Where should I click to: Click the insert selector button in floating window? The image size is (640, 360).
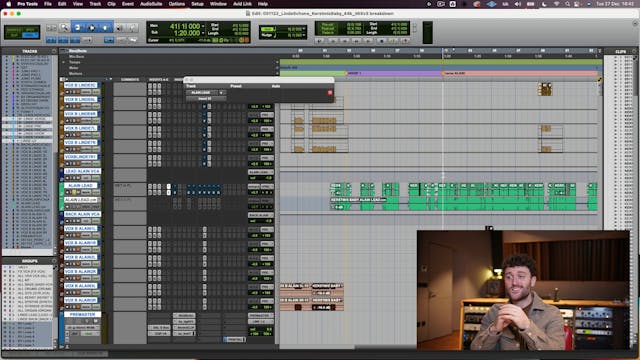click(x=206, y=98)
